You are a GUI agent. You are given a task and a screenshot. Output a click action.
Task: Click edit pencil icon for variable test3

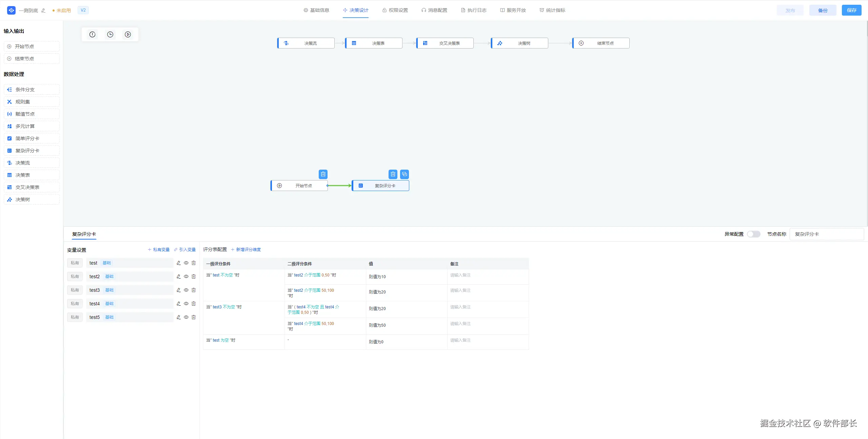coord(179,290)
